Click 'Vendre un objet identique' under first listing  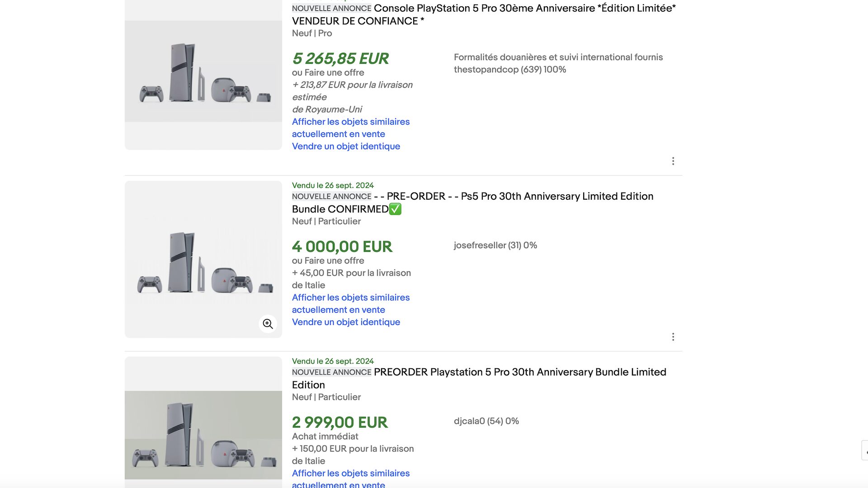pos(346,146)
